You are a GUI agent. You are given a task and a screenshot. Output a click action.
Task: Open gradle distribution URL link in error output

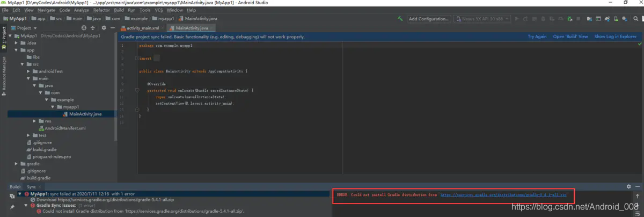[x=503, y=195]
